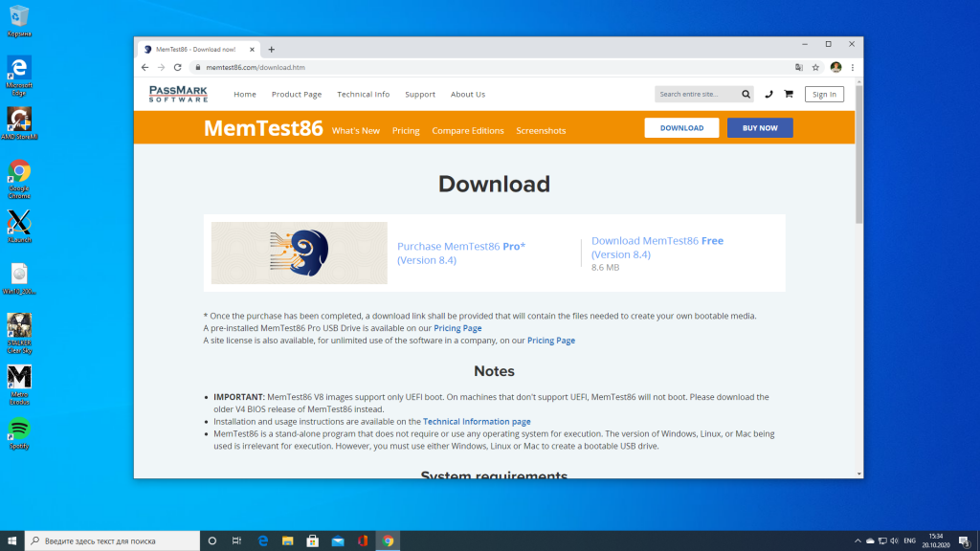This screenshot has height=551, width=980.
Task: Open the Chrome three-dot menu
Action: [x=852, y=68]
